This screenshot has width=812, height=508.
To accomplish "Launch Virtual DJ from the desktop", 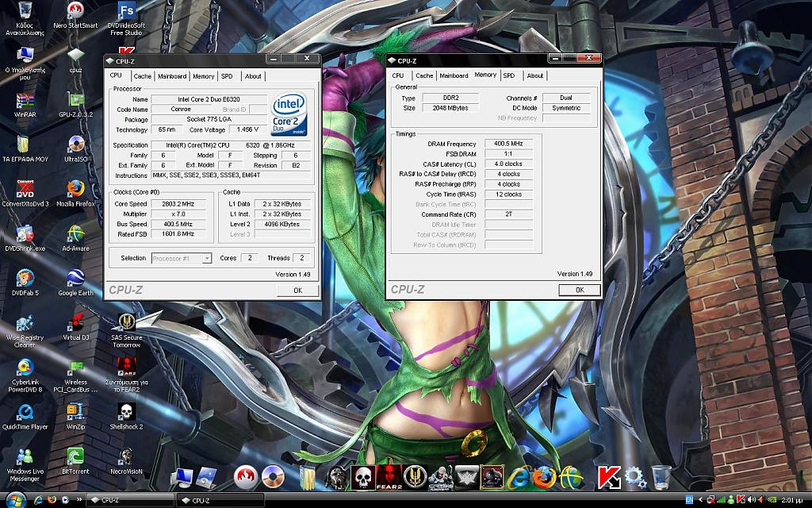I will tap(75, 327).
